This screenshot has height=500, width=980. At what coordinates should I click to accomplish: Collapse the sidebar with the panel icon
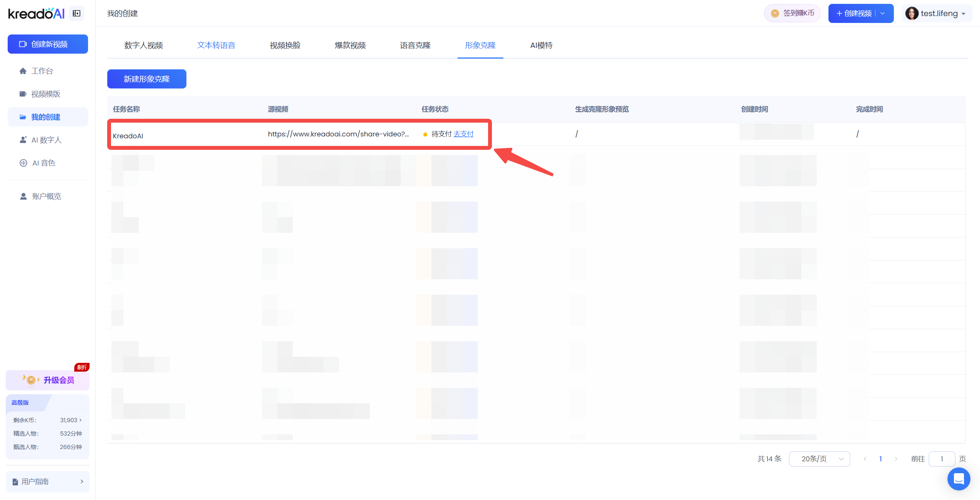click(77, 13)
